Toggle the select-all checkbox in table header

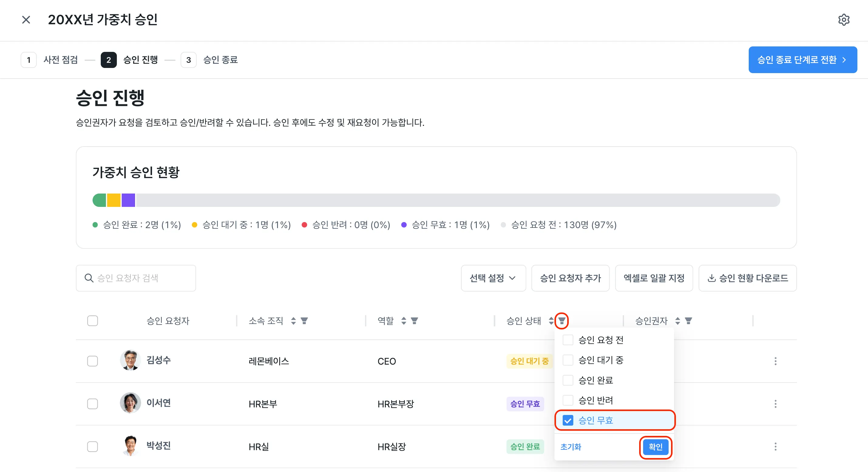(x=92, y=321)
